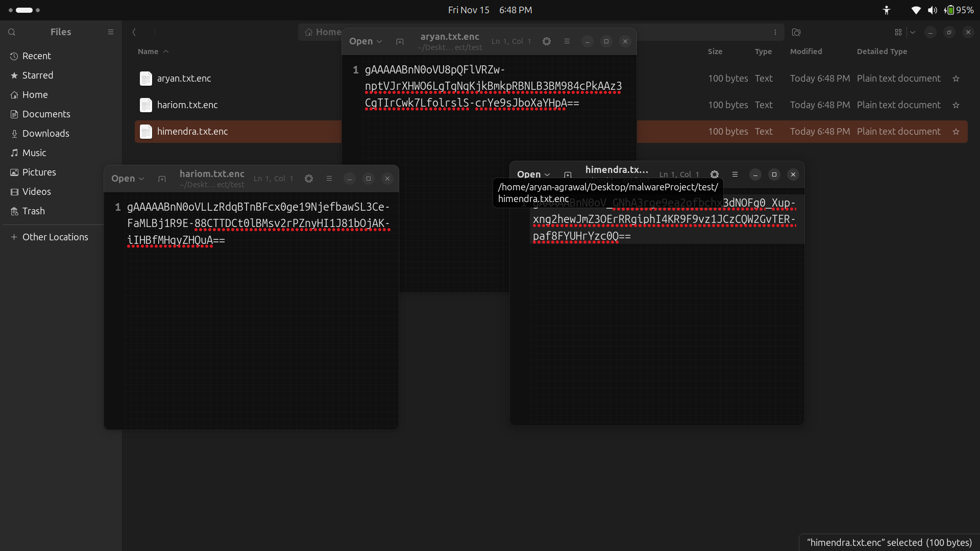Screen dimensions: 980x551
Task: Sort files by the Modified column
Action: point(806,52)
